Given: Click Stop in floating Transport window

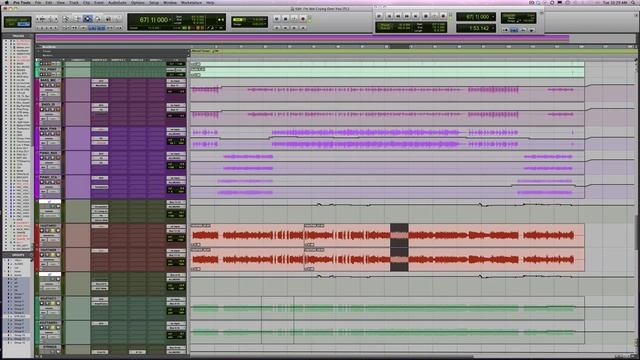Looking at the screenshot, I should (425, 16).
